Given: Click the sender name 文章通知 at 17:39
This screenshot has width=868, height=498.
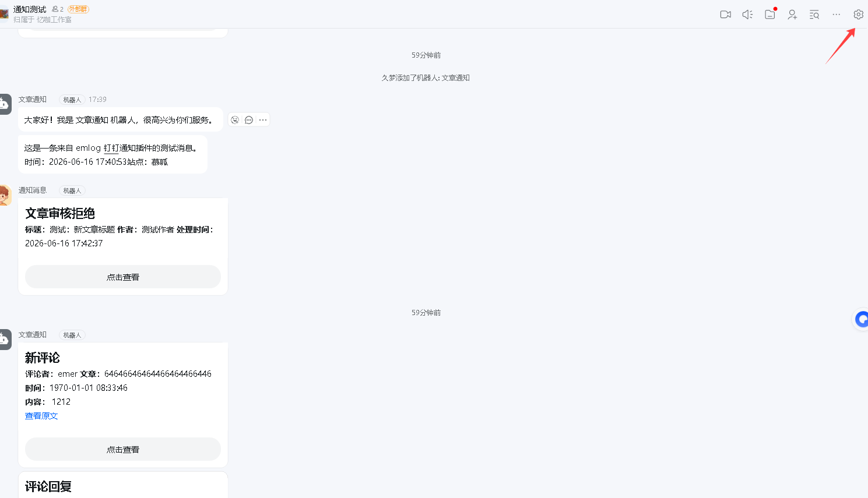Looking at the screenshot, I should [33, 100].
